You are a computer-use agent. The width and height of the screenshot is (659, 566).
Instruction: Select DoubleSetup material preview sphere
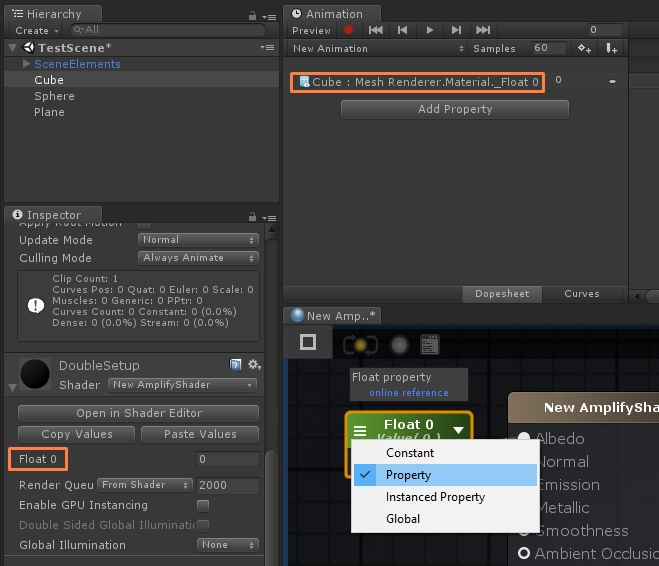[35, 374]
